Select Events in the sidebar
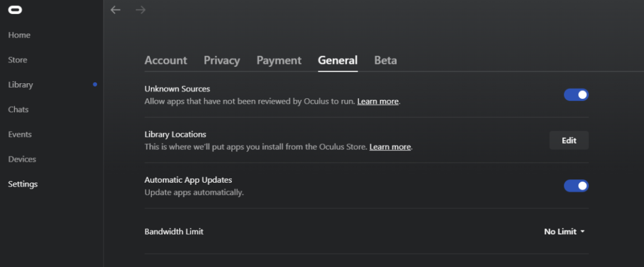Screen dimensions: 644x267 click(20, 134)
